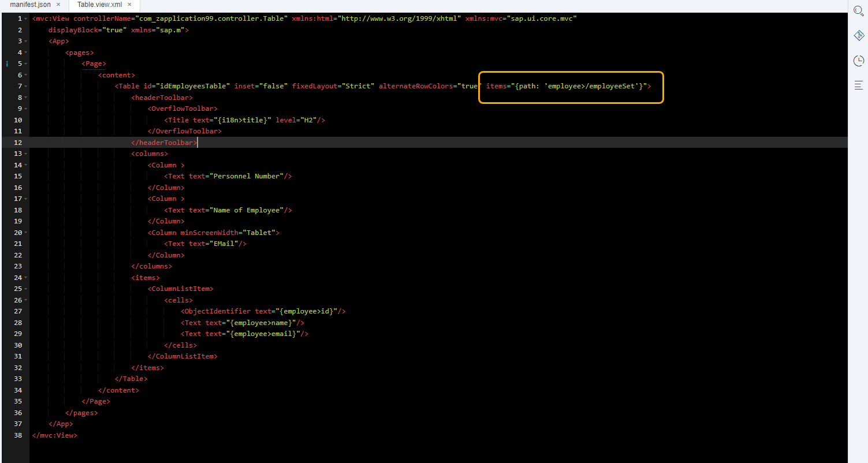Screen dimensions: 868x463
Task: Open the outline list icon in right sidebar
Action: 859,85
